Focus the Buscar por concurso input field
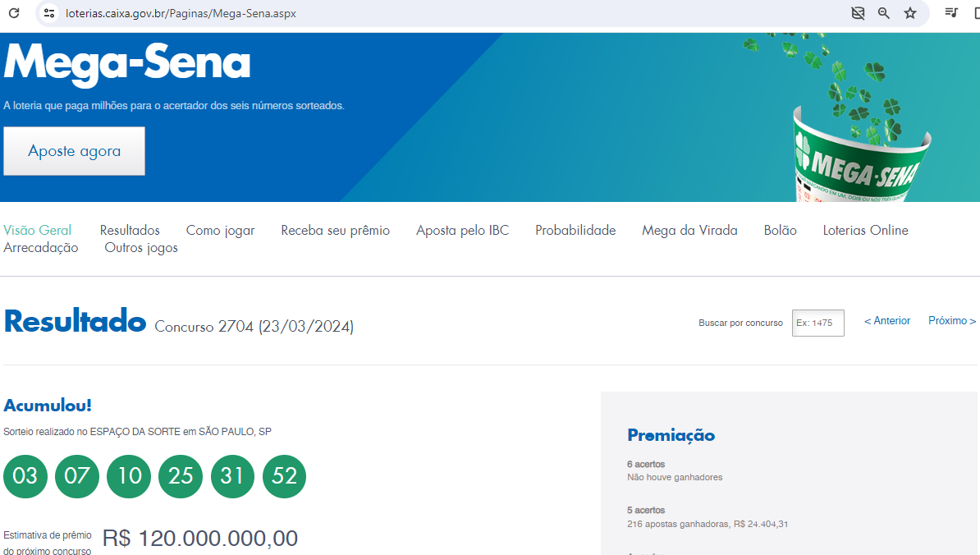This screenshot has height=555, width=980. click(818, 323)
